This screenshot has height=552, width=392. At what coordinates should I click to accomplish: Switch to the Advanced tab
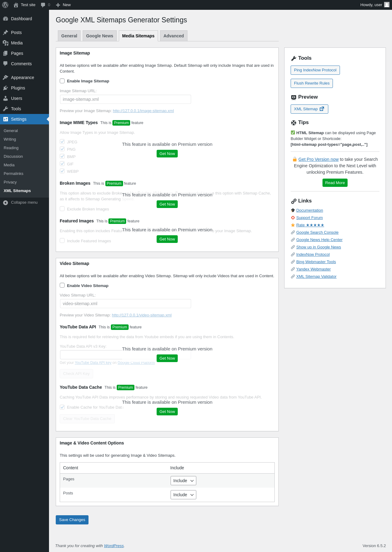(174, 36)
